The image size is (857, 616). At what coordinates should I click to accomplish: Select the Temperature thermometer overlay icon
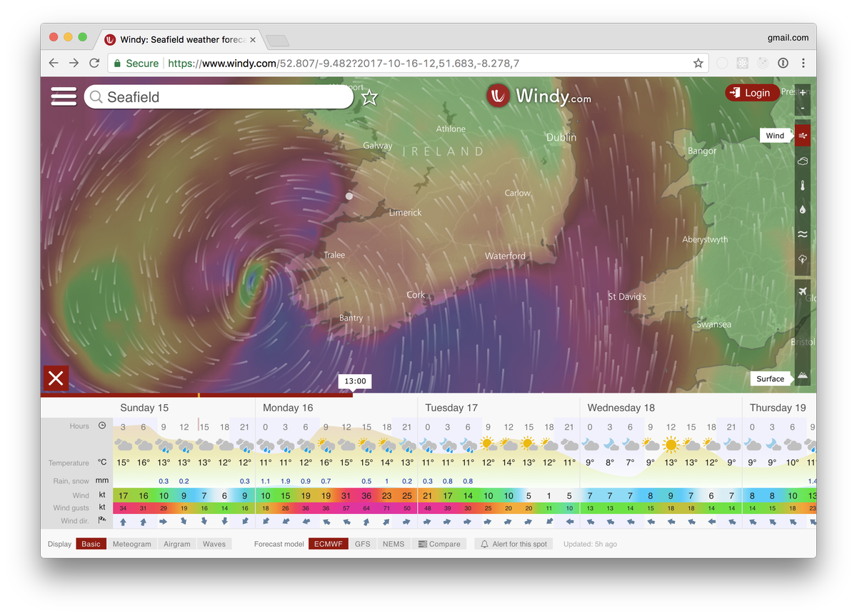802,185
